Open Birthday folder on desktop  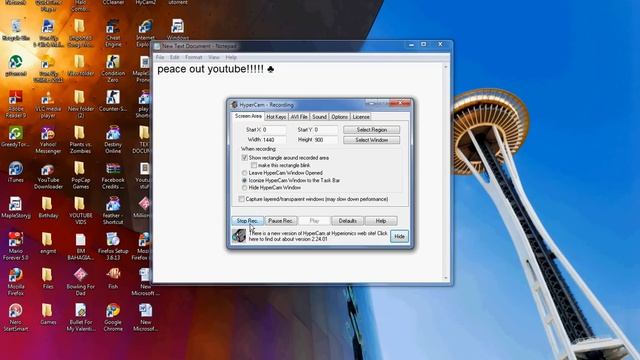48,207
